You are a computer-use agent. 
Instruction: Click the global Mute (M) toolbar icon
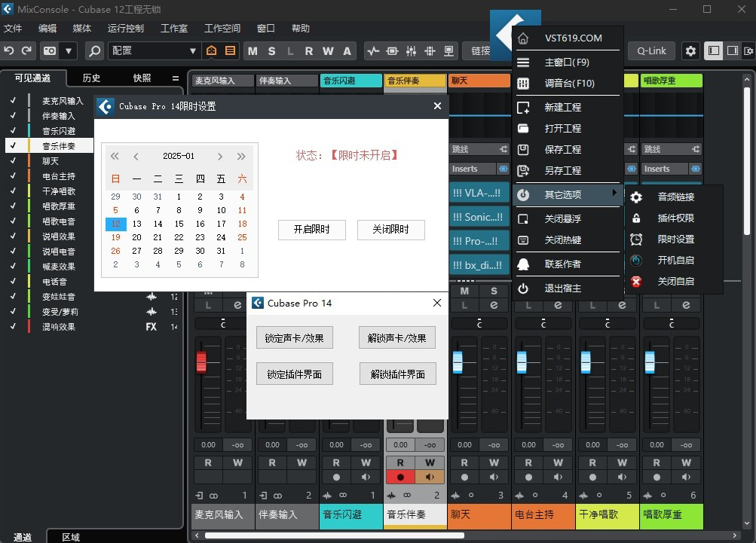point(253,50)
